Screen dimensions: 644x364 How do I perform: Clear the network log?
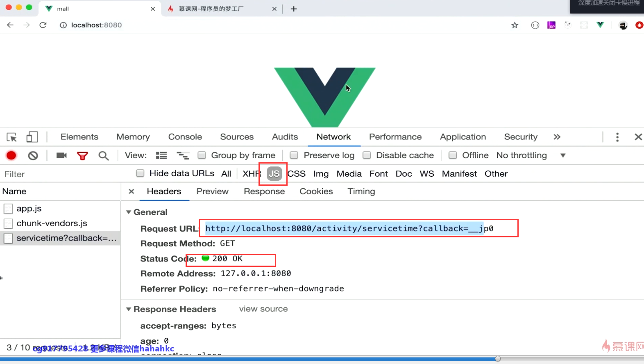tap(33, 155)
